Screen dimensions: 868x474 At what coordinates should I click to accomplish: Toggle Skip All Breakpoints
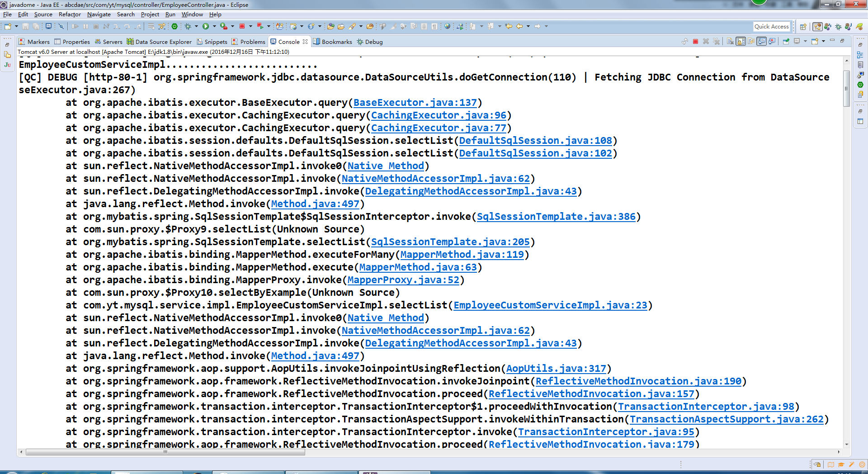pos(61,26)
